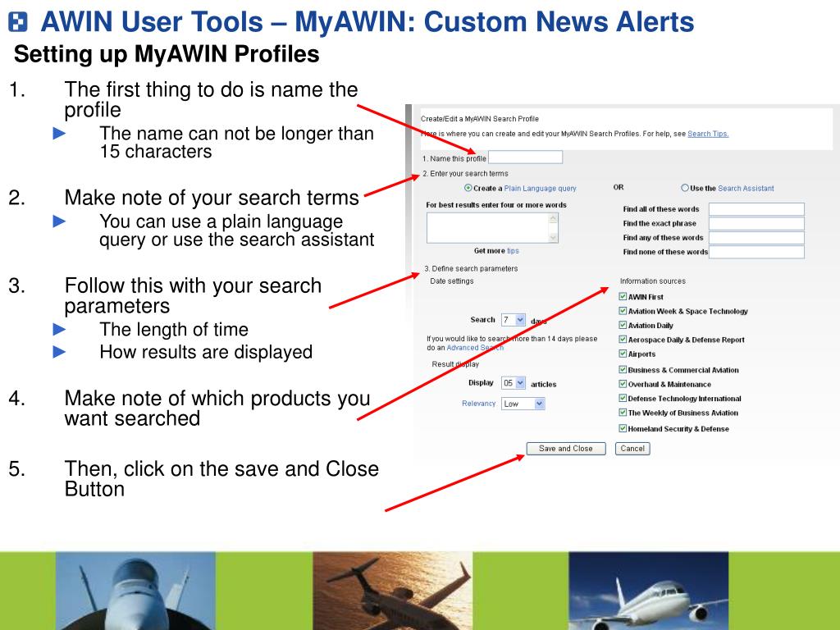Open the Relevancy Low dropdown
The width and height of the screenshot is (840, 630).
point(523,404)
